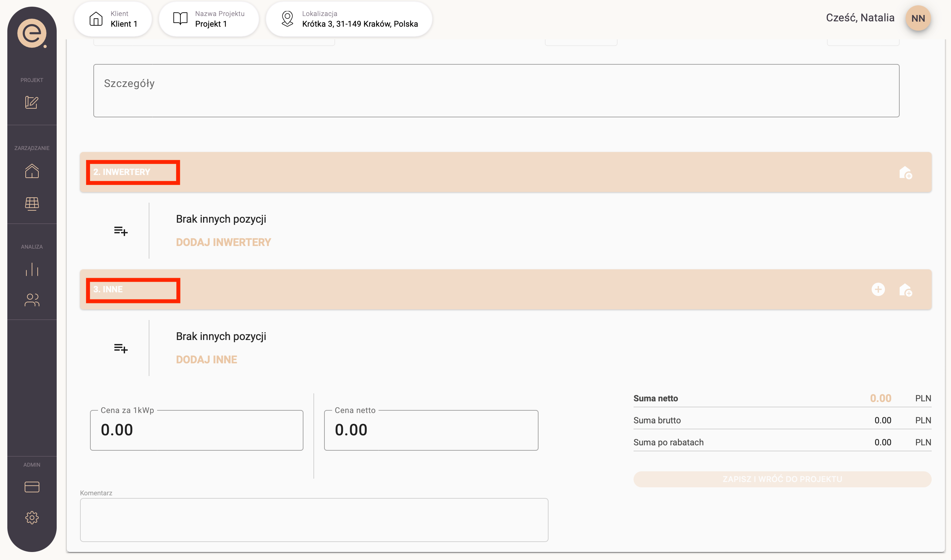
Task: Click the Suma po rabatach label
Action: pyautogui.click(x=668, y=442)
